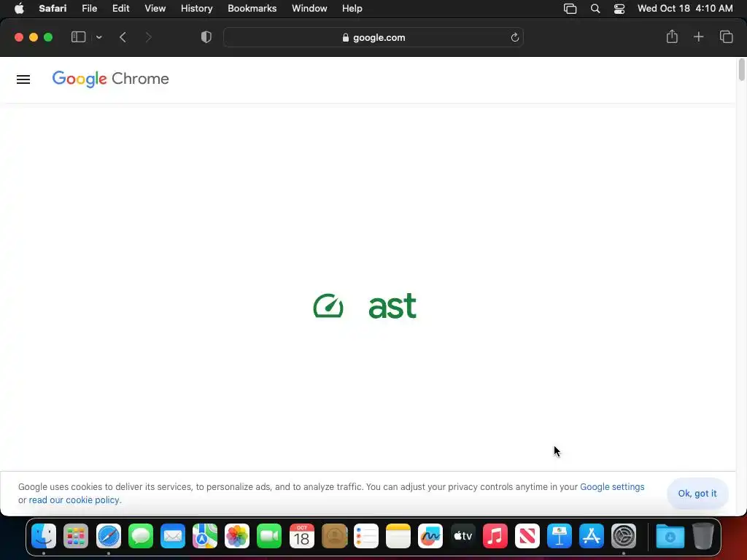Open Safari from the Dock

pyautogui.click(x=109, y=536)
